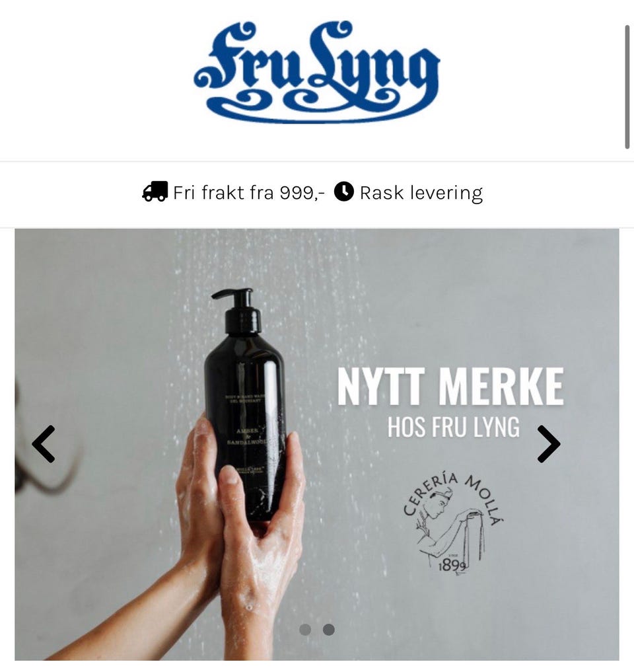Click the page vertical scrollbar

pos(627,87)
